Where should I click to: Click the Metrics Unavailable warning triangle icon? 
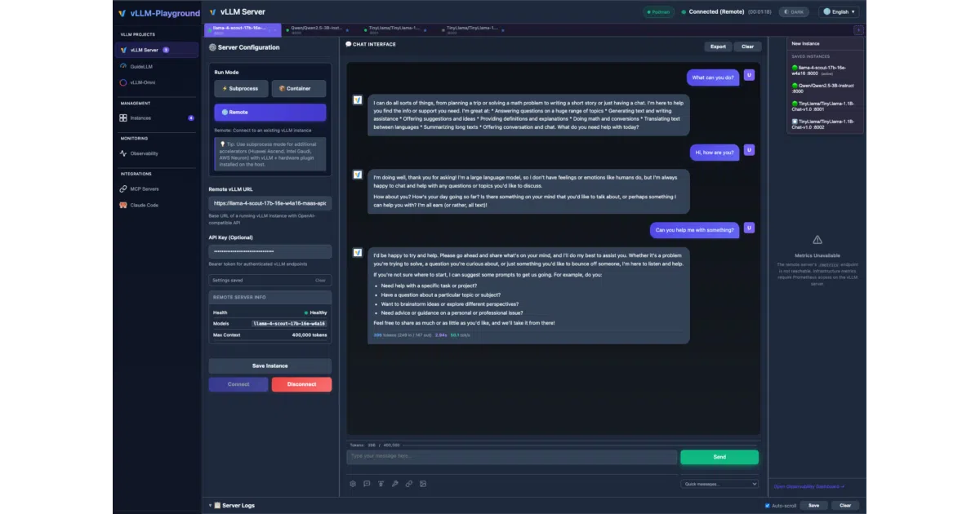pos(817,240)
